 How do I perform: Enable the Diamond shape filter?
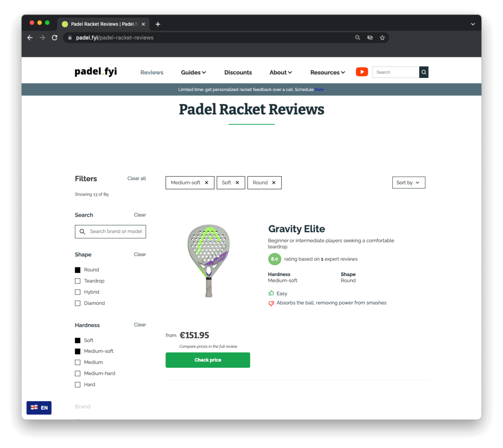pos(78,303)
